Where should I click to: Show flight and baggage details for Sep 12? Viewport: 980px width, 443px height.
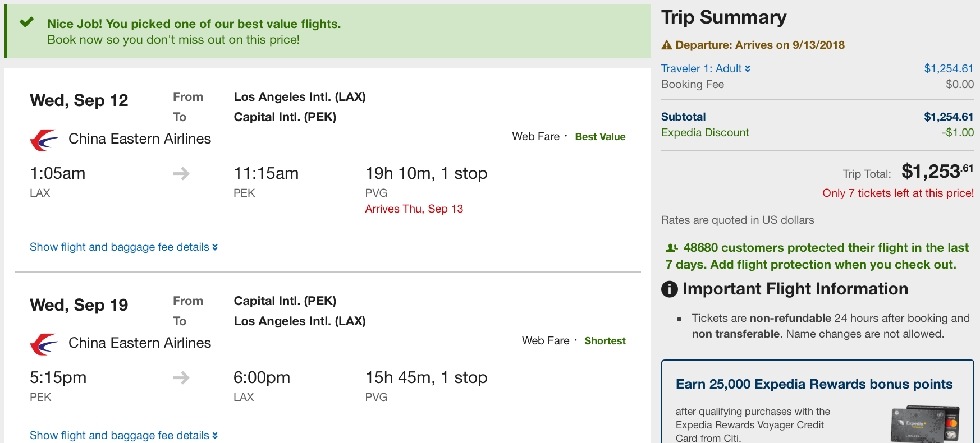pyautogui.click(x=123, y=247)
